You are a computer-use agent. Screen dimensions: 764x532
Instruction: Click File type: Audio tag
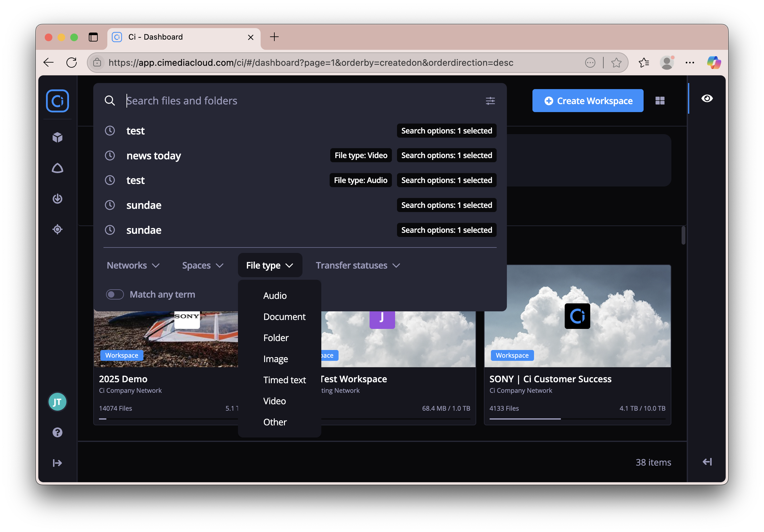coord(360,180)
